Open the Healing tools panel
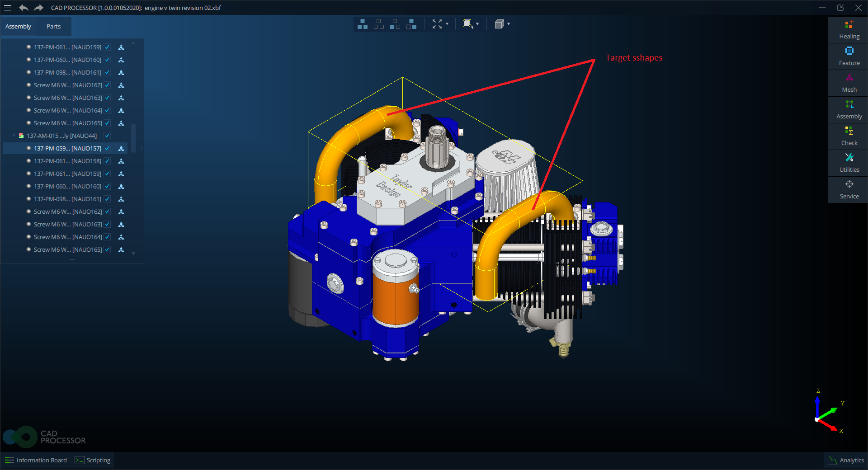Viewport: 868px width, 470px height. (849, 30)
